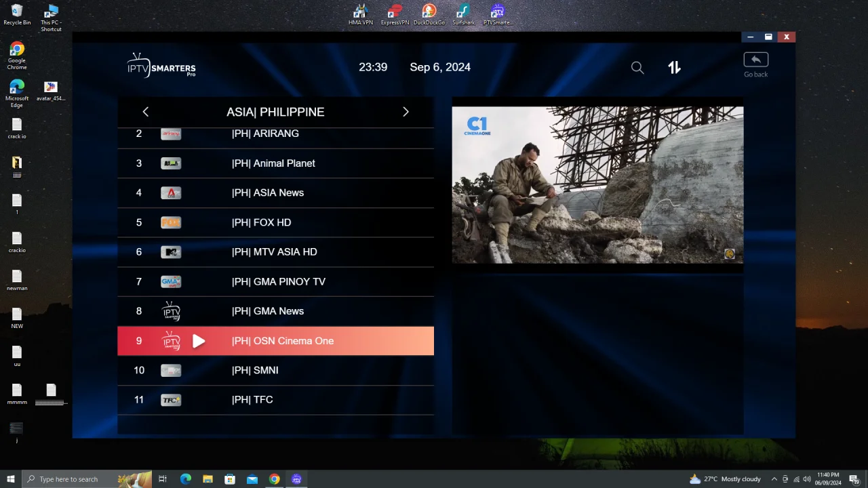Click the IPTV Smarters Pro logo
The height and width of the screenshot is (488, 868).
[x=161, y=66]
